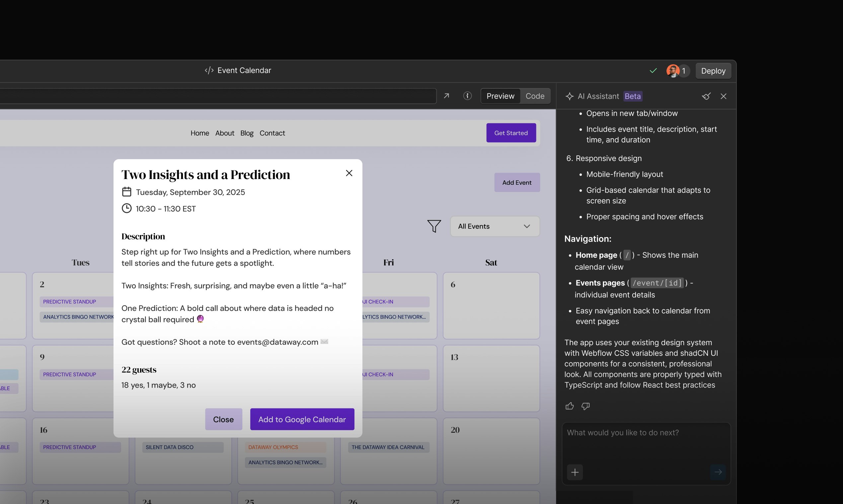Click the green checkmark status indicator
Image resolution: width=843 pixels, height=504 pixels.
tap(652, 71)
